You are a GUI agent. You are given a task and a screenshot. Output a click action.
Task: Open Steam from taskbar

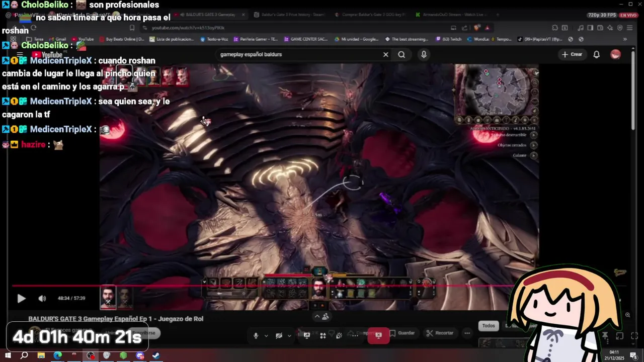point(156,355)
